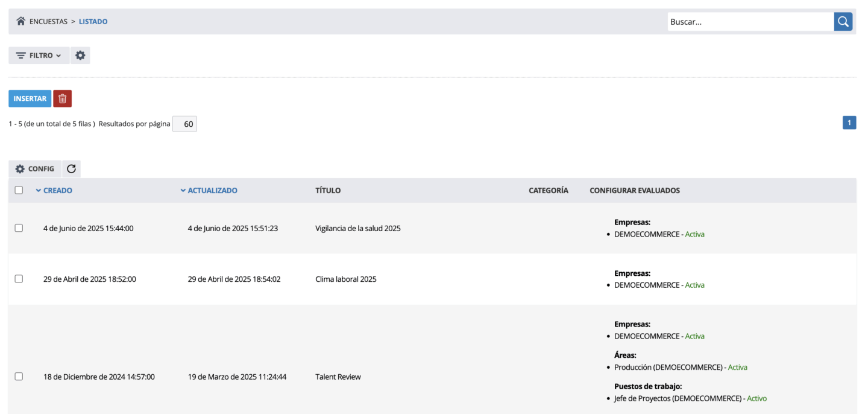Click the results per page field
Image resolution: width=868 pixels, height=414 pixels.
(x=184, y=124)
